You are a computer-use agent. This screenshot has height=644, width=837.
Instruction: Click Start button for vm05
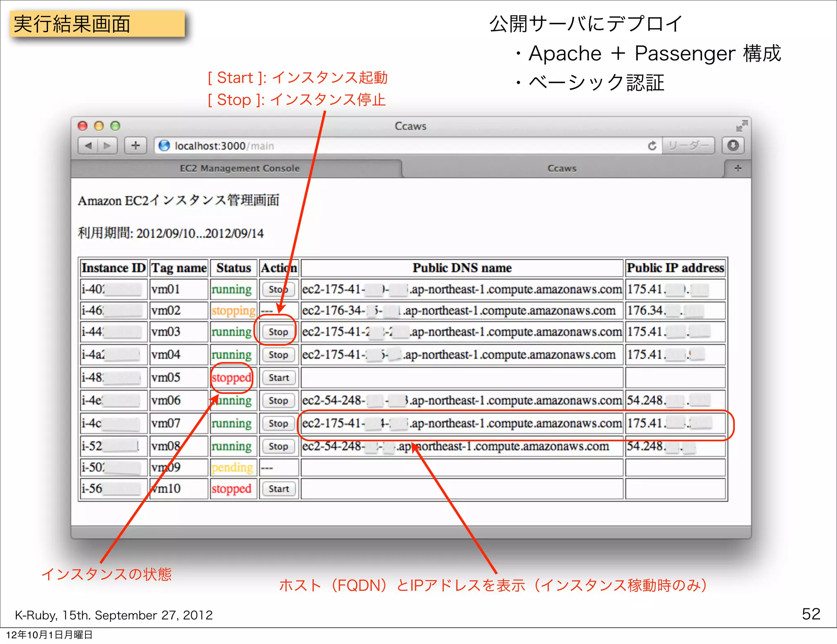click(278, 378)
